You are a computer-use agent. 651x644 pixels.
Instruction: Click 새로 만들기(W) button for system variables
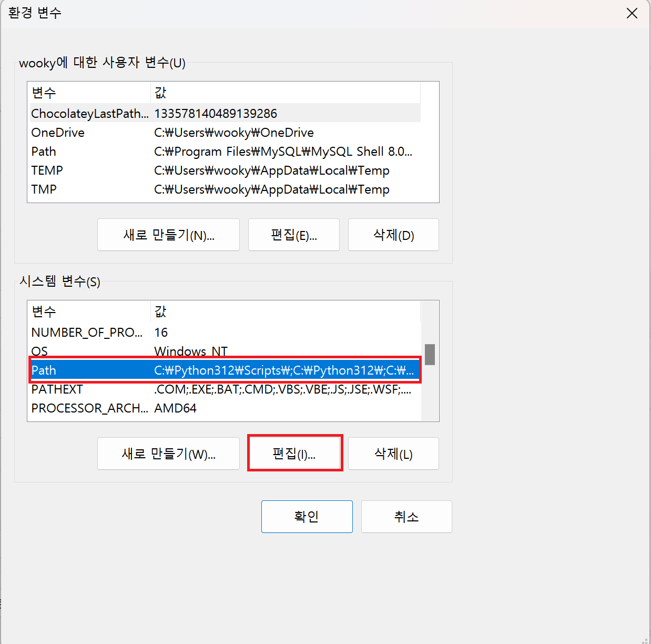[x=168, y=454]
